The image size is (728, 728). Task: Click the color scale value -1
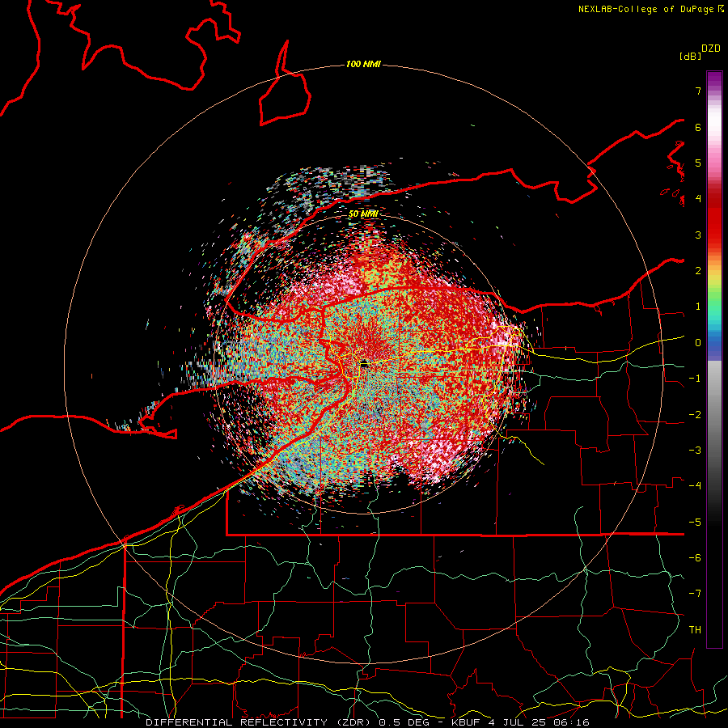pyautogui.click(x=695, y=379)
